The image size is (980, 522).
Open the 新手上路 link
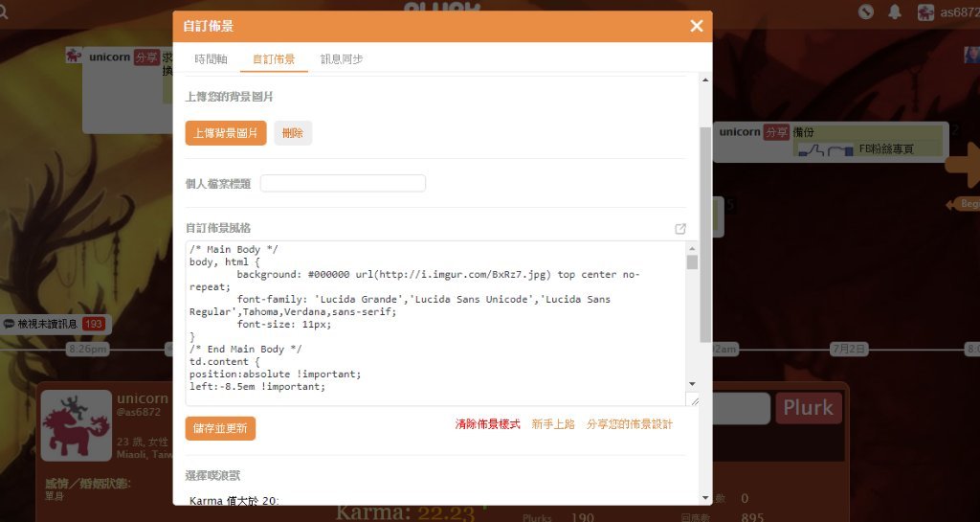click(x=553, y=424)
